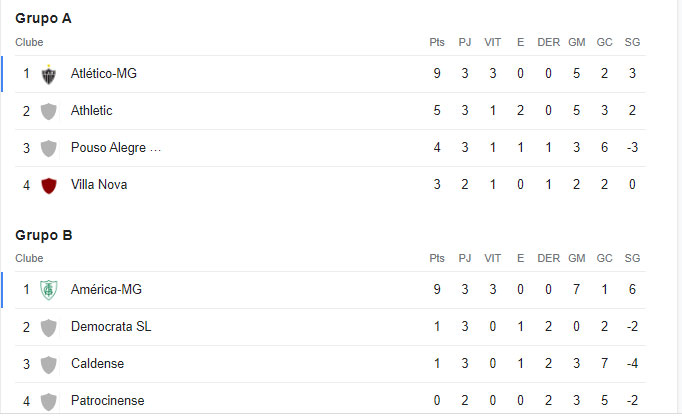The height and width of the screenshot is (417, 682).
Task: Click the Atlético-MG club crest icon
Action: click(49, 74)
